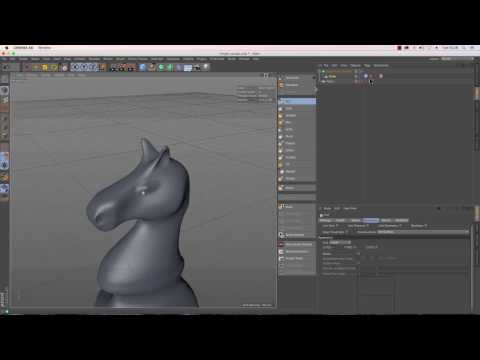Open the Motion Tracker menu

pos(138,59)
